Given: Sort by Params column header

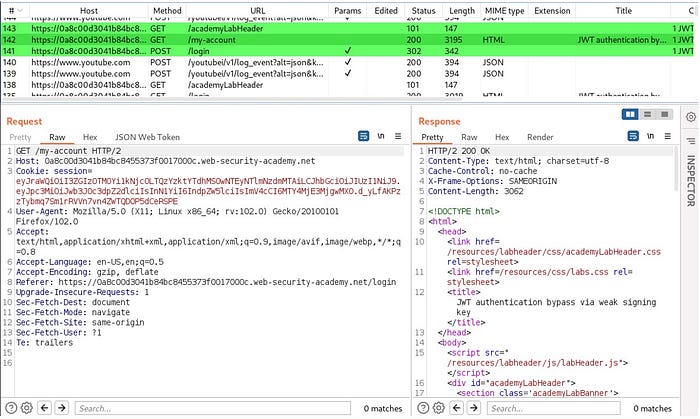Looking at the screenshot, I should (347, 11).
